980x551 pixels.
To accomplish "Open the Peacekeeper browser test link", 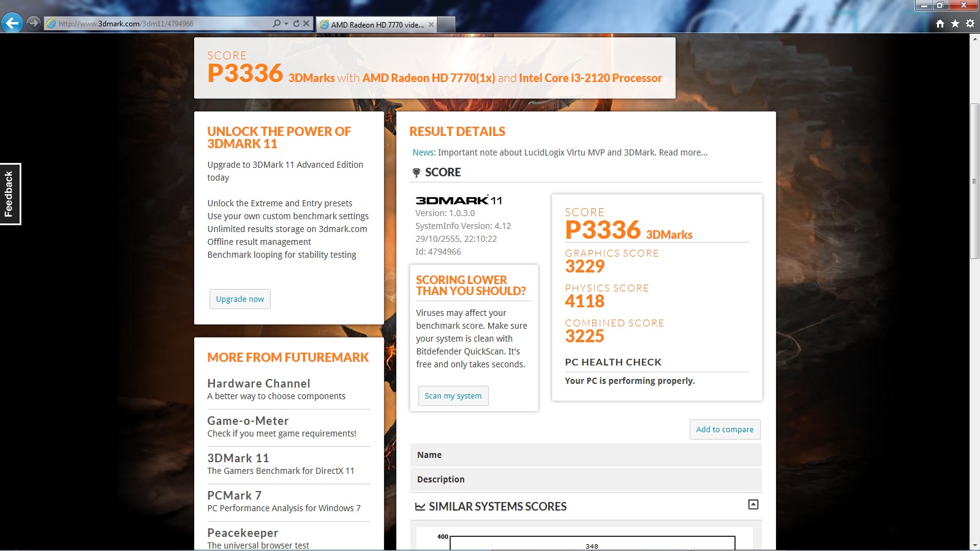I will 243,533.
